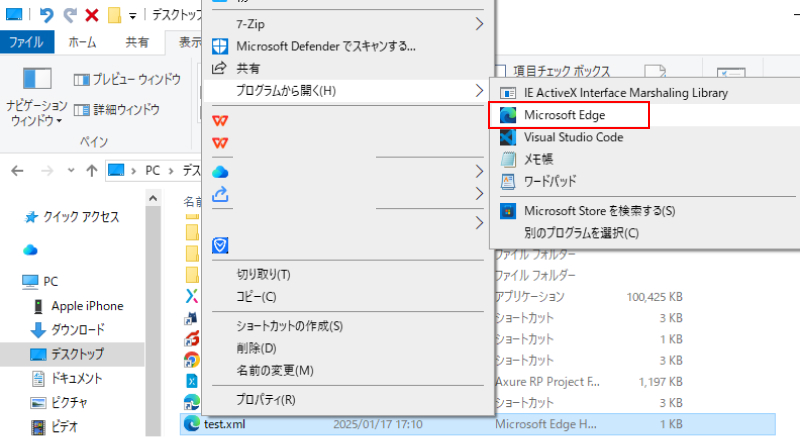Click the 100,425 KB size cell

coord(655,297)
